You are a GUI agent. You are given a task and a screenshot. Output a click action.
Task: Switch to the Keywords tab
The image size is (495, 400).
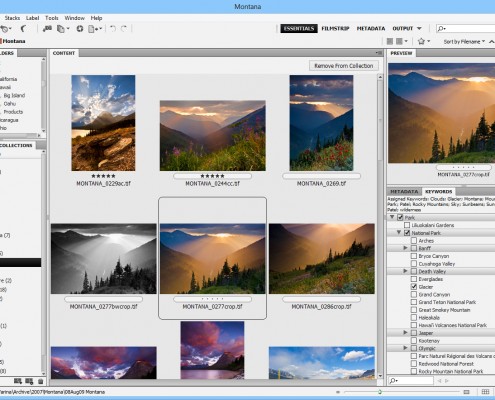439,192
